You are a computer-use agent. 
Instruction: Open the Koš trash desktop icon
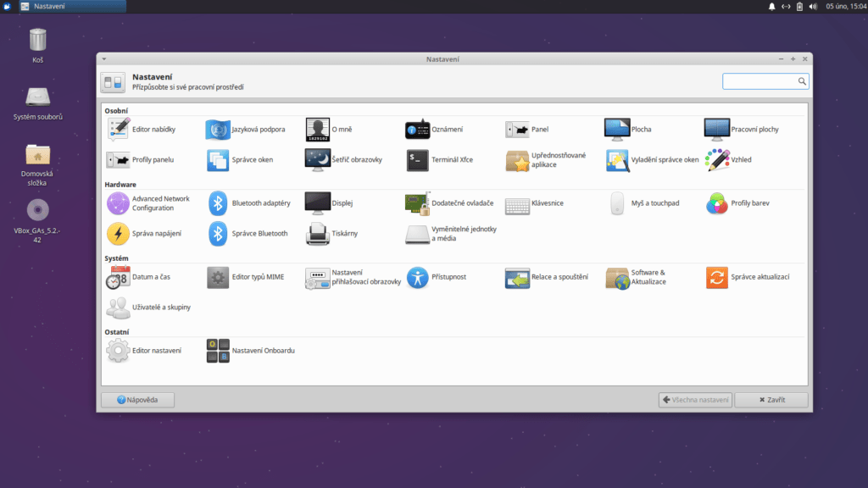[37, 46]
